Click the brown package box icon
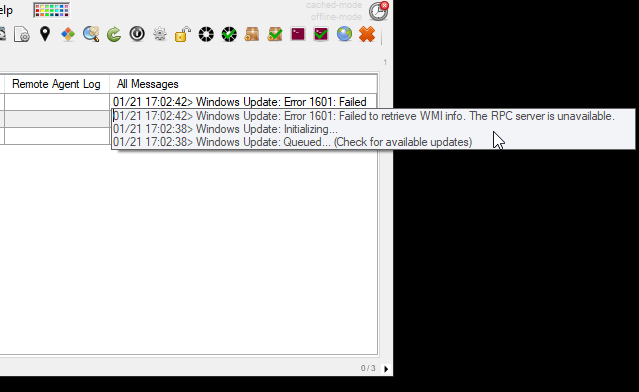This screenshot has width=639, height=392. (252, 34)
